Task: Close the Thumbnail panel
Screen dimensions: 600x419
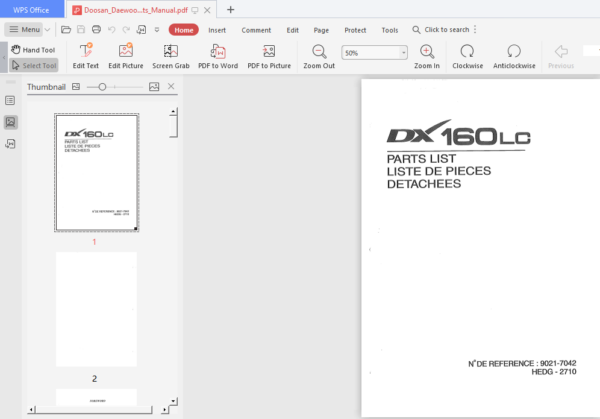Action: click(x=171, y=86)
